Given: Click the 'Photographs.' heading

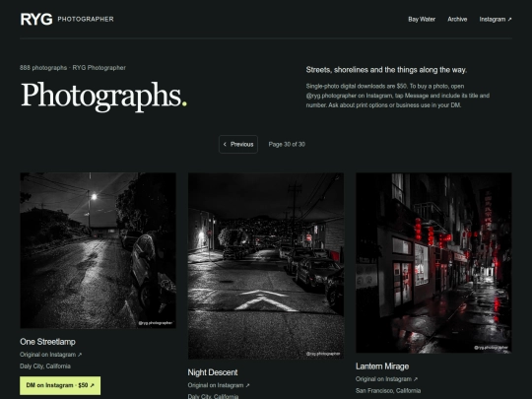Looking at the screenshot, I should pyautogui.click(x=103, y=96).
